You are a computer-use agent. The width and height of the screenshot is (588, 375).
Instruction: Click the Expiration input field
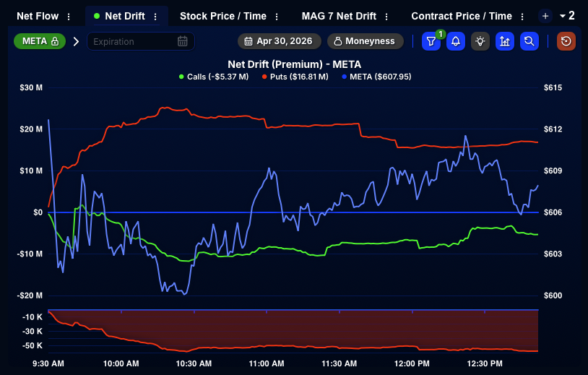click(x=141, y=41)
